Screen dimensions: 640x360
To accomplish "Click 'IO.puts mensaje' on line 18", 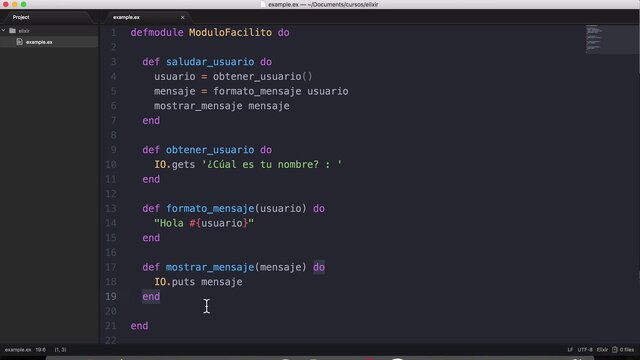I will 198,282.
